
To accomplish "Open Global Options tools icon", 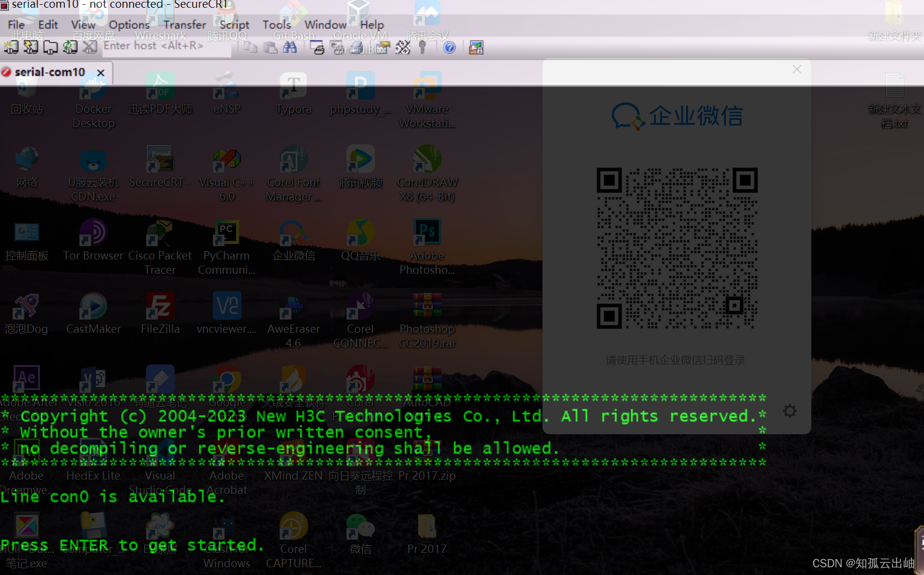I will (x=403, y=47).
